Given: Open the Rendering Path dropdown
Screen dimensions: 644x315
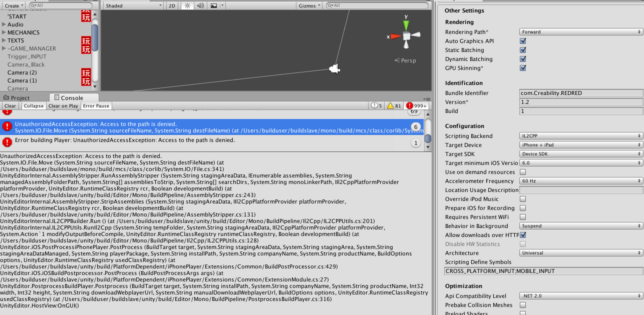Looking at the screenshot, I should pos(581,32).
